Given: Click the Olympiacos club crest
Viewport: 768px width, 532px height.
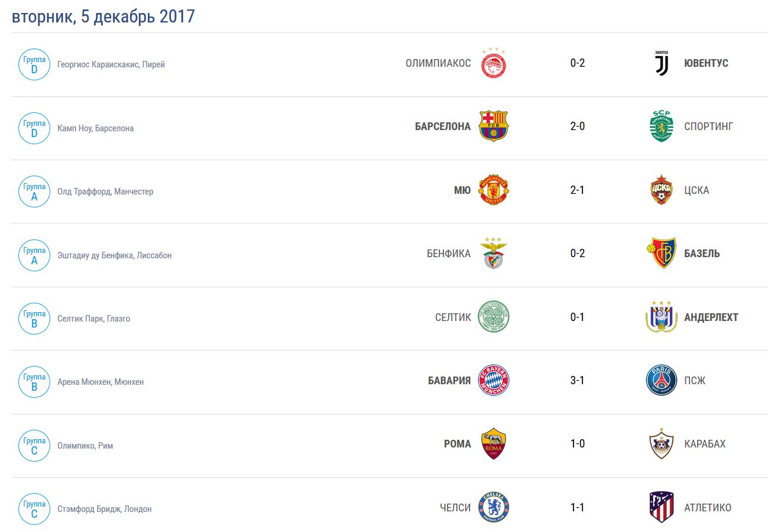Looking at the screenshot, I should click(493, 63).
